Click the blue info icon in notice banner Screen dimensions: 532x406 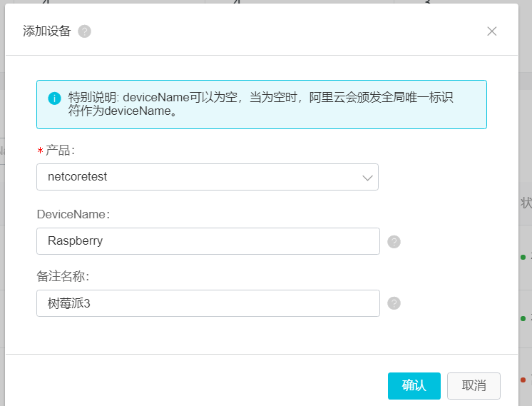pyautogui.click(x=54, y=98)
